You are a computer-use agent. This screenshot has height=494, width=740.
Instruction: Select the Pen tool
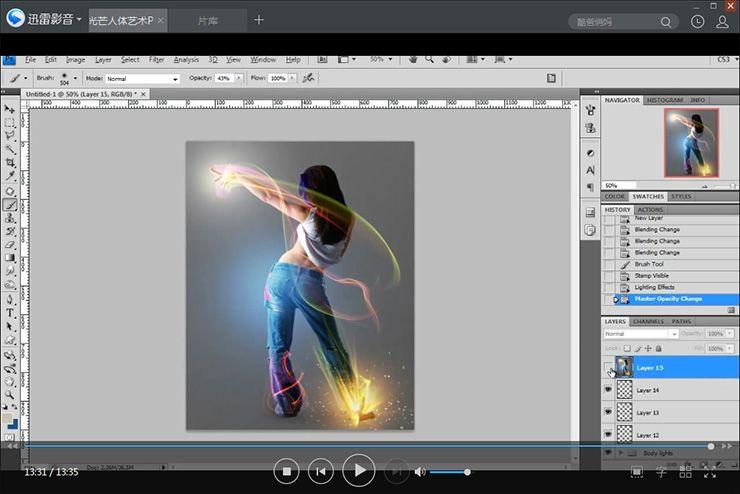[9, 300]
